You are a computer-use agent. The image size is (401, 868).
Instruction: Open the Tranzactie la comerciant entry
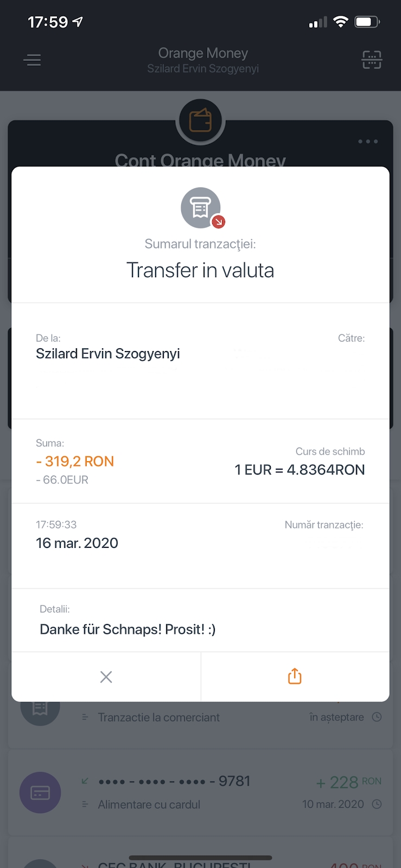[158, 717]
